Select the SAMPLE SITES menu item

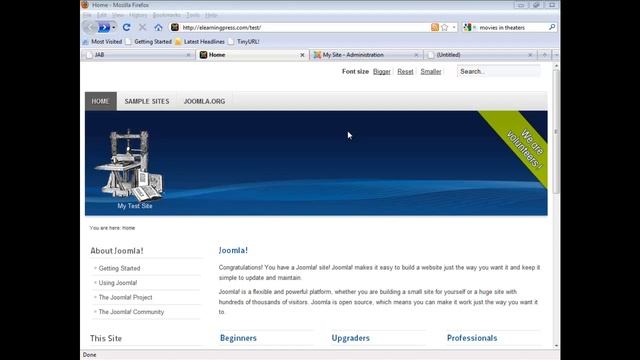click(147, 101)
